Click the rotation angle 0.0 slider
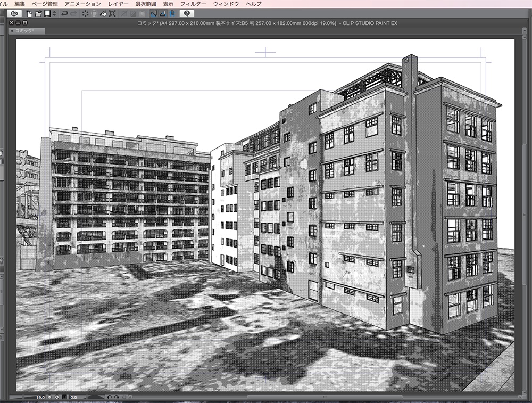 (87, 397)
